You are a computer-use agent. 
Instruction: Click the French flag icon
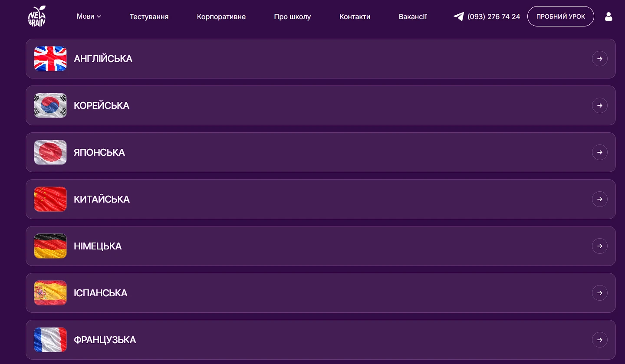[50, 340]
